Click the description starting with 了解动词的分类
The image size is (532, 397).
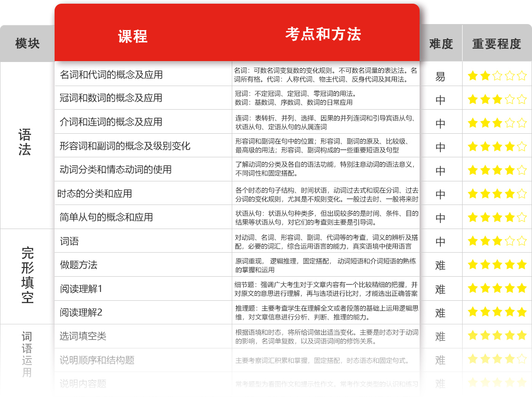click(x=325, y=168)
